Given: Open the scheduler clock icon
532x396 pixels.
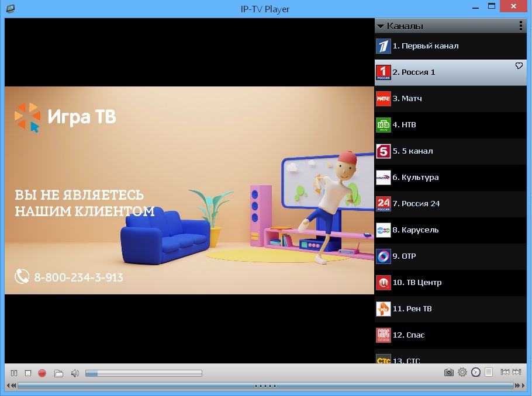Looking at the screenshot, I should [476, 372].
